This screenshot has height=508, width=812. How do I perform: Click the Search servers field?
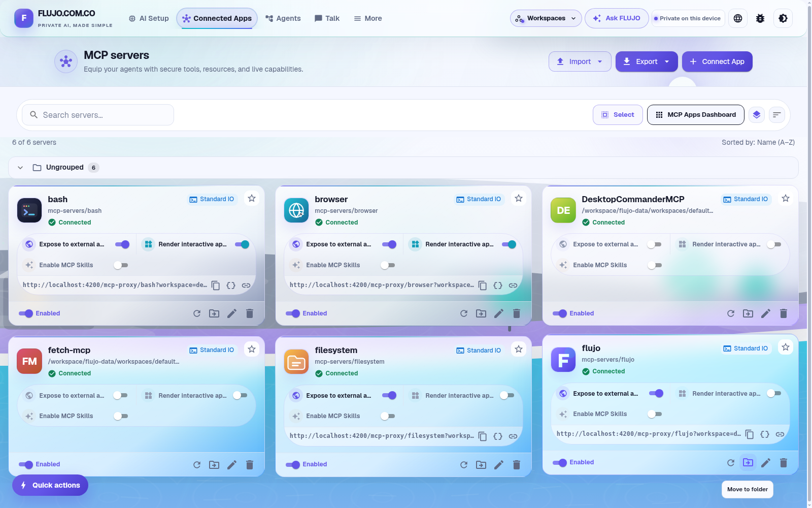[x=98, y=115]
